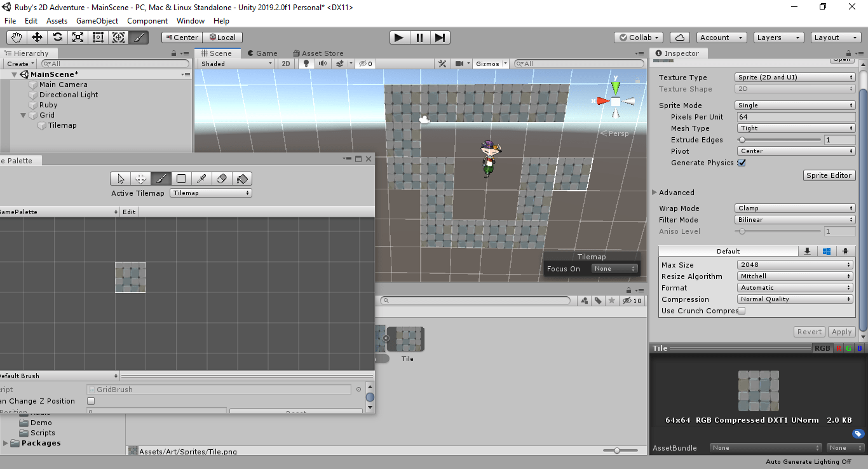
Task: Click the cloud services icon
Action: [680, 37]
